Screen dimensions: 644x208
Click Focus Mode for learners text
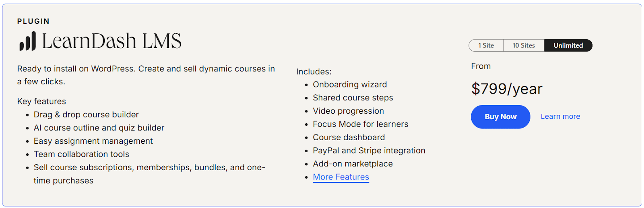point(360,124)
